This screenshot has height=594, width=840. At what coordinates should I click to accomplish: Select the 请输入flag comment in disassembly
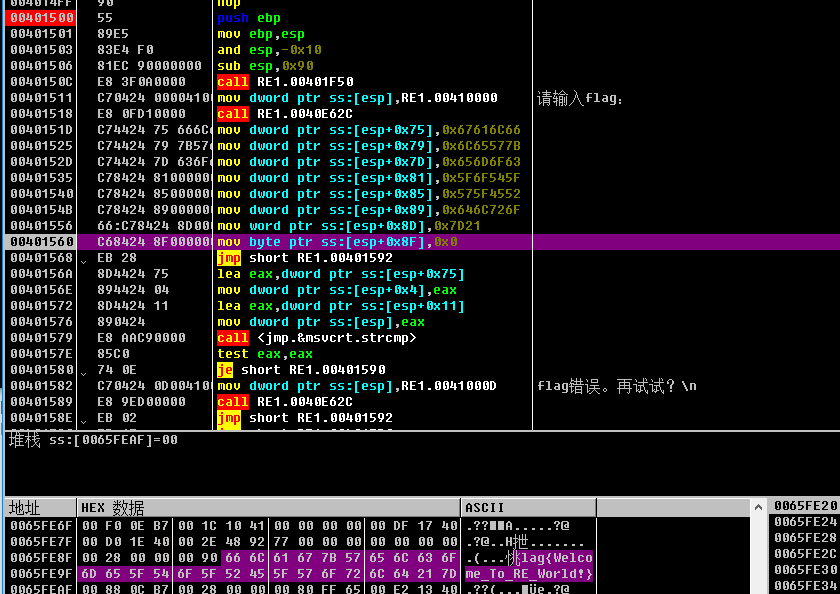[580, 98]
